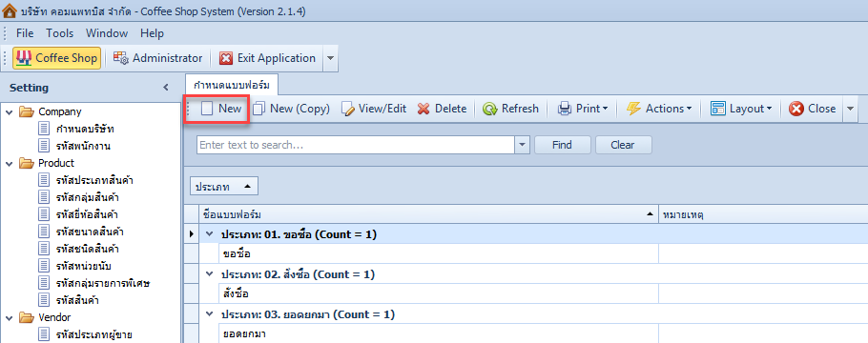Open รหัสประเภทสินค้า tree item

[86, 180]
